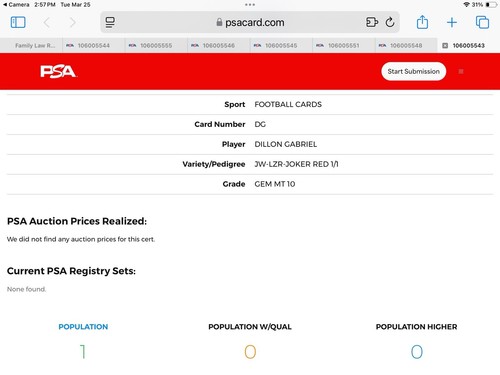The width and height of the screenshot is (500, 375).
Task: Select the no auction prices message
Action: 81,239
